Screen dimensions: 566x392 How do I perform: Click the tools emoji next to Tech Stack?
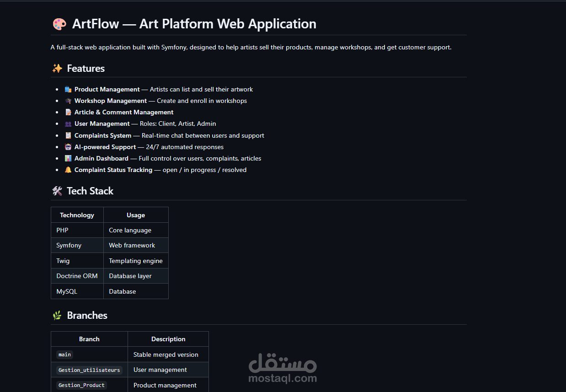(x=57, y=191)
